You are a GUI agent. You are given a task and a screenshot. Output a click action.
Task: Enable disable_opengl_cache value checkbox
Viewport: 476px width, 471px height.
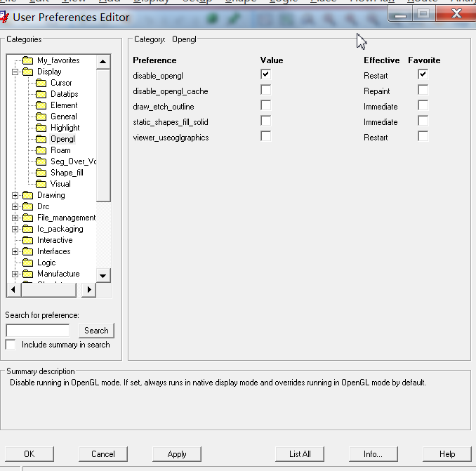tap(265, 90)
